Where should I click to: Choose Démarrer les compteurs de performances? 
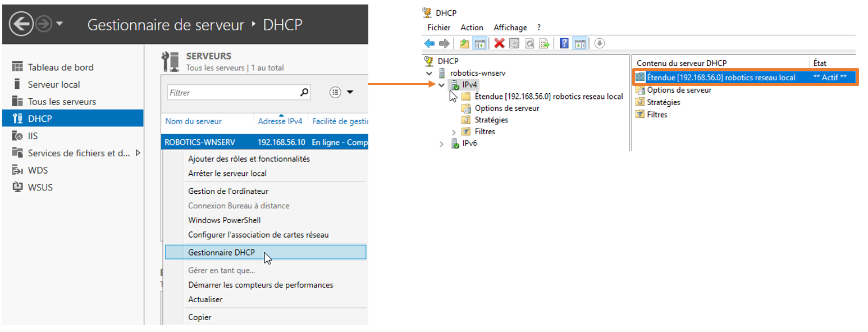(x=261, y=285)
